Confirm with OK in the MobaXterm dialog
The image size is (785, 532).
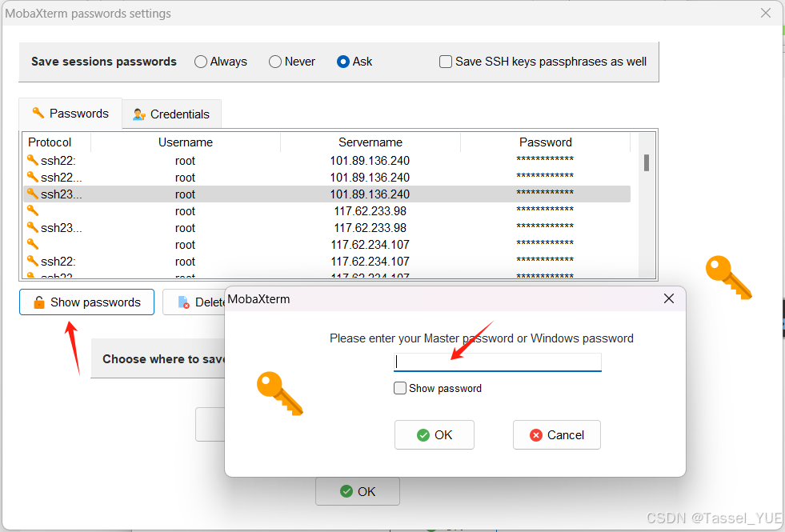coord(434,435)
